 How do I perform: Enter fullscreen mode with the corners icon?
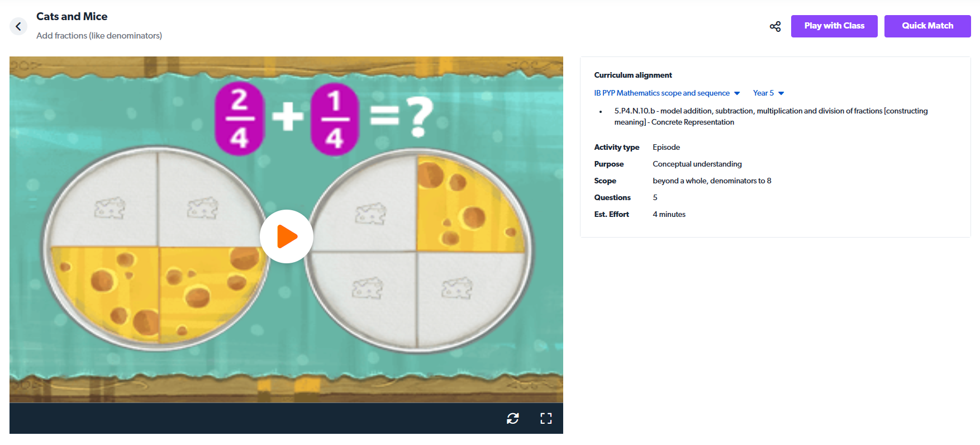coord(546,418)
